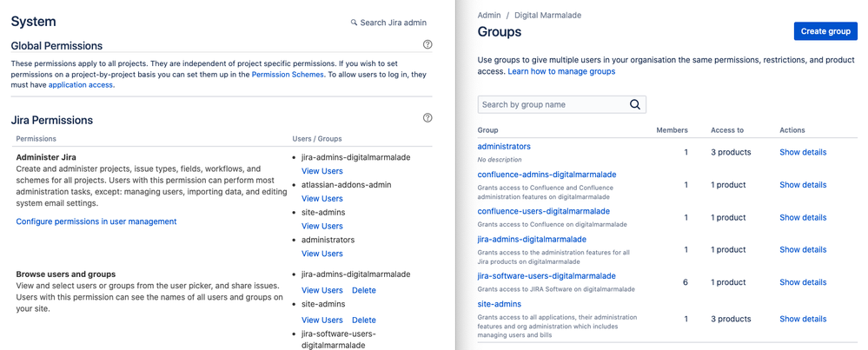Open the jira-admins-digitalmarmalade group in Groups list
Viewport: 868px width, 350px height.
coord(532,239)
